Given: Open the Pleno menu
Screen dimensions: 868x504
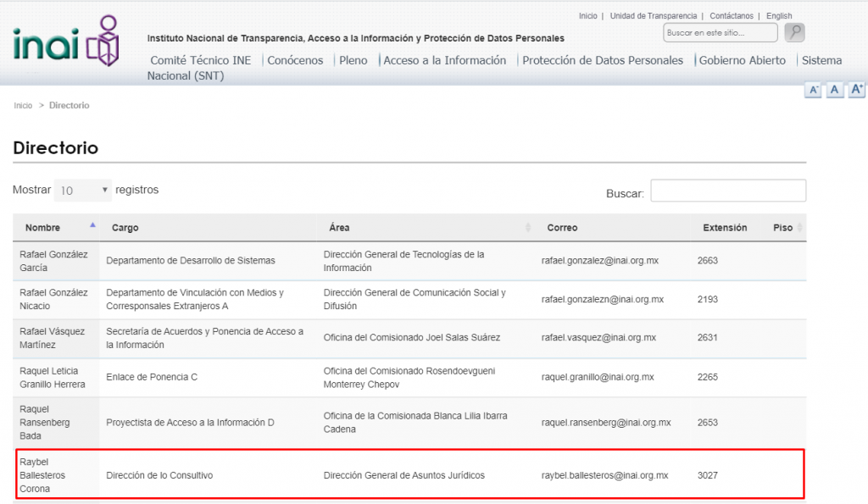Looking at the screenshot, I should (353, 60).
